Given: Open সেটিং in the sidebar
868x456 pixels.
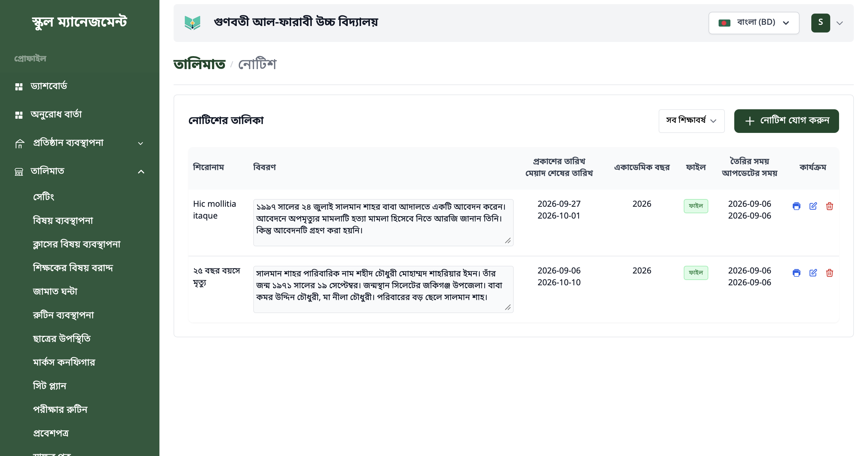Looking at the screenshot, I should point(43,197).
